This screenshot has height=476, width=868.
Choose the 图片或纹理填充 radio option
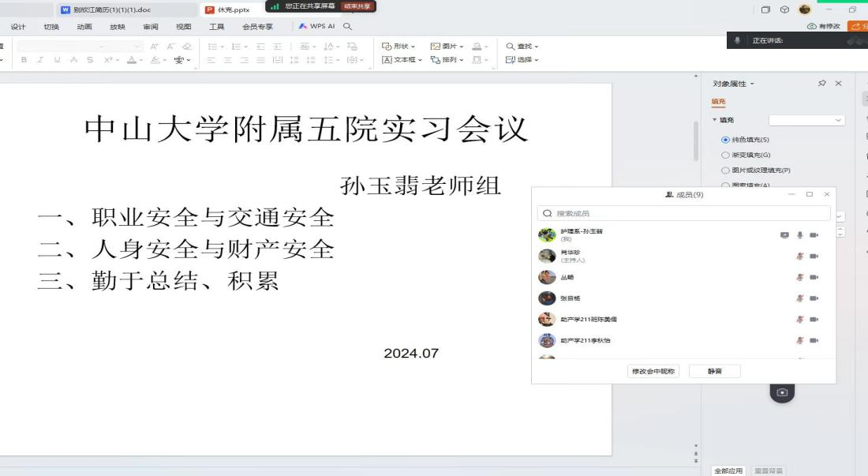726,170
